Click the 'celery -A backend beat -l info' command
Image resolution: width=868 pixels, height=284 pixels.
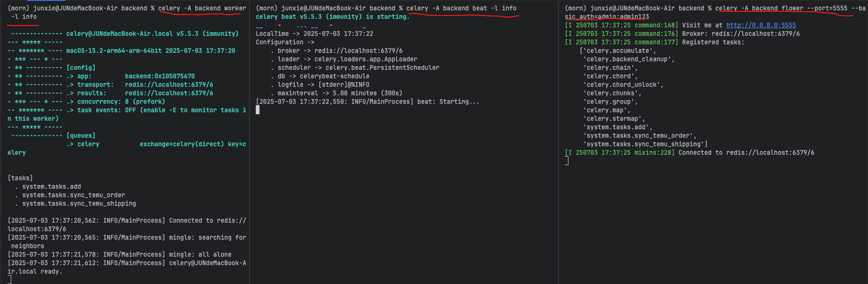pyautogui.click(x=461, y=8)
